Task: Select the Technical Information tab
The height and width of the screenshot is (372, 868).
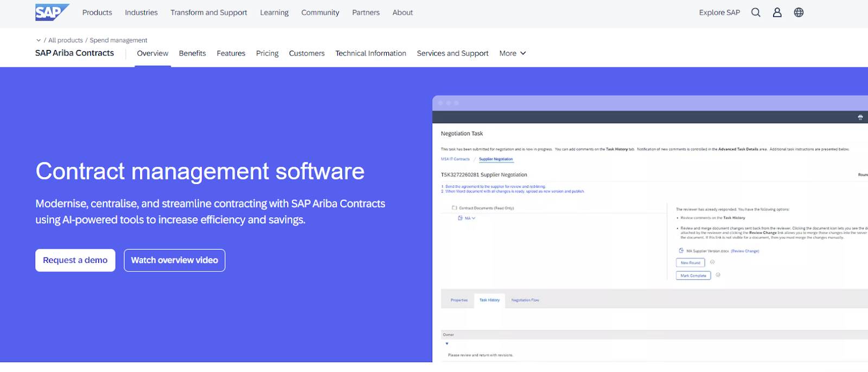Action: pos(371,53)
